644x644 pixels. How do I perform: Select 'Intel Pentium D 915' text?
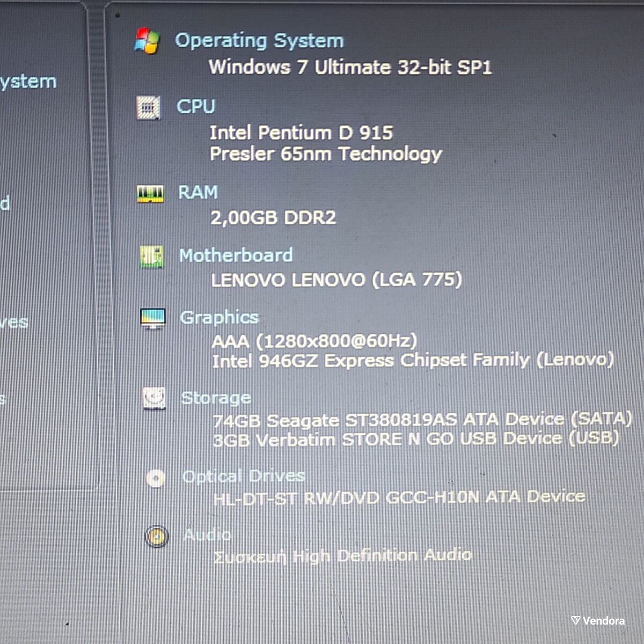(x=301, y=133)
